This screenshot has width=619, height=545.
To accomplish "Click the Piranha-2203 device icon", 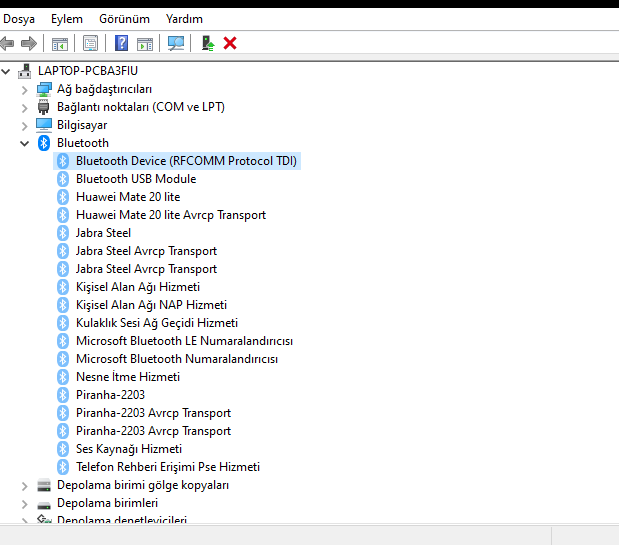I will coord(63,395).
